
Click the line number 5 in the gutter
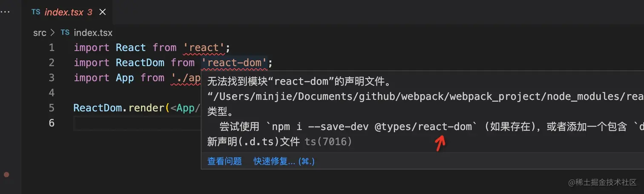[52, 108]
